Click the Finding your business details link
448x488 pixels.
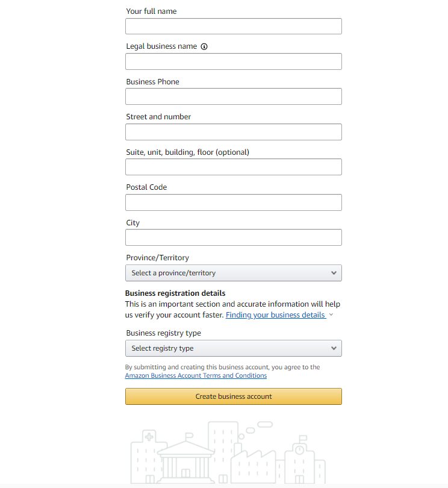276,314
